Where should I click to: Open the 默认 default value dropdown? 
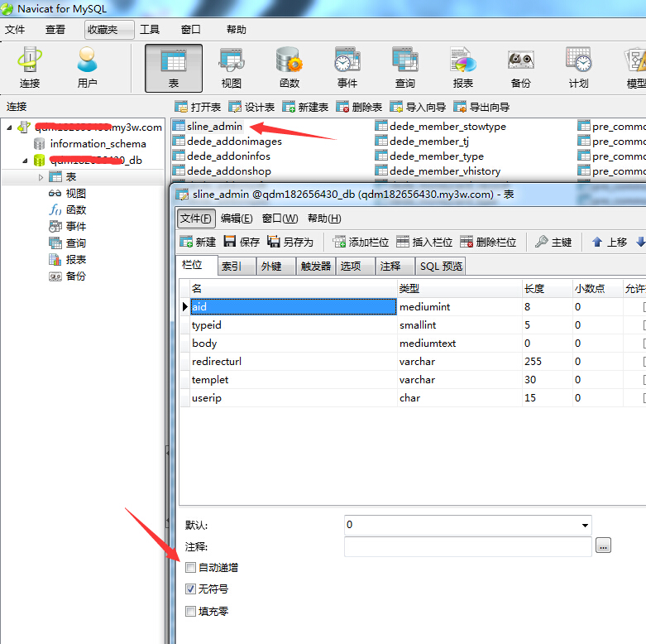tap(586, 525)
